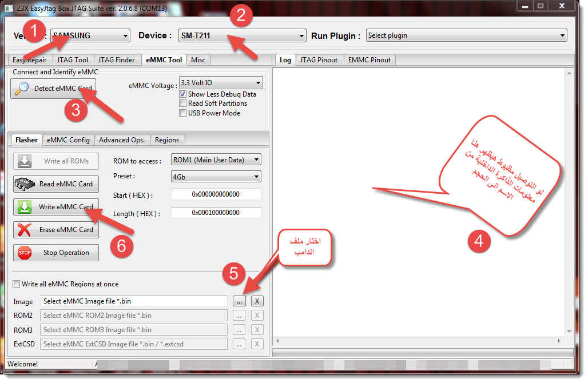588x383 pixels.
Task: Click the Erase eMMC Card button text
Action: (x=66, y=230)
